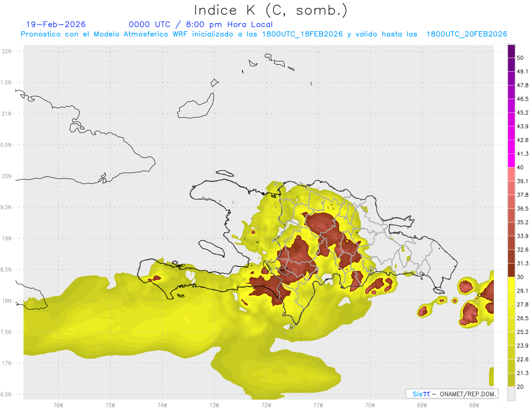Click the '21N' latitude label
Image resolution: width=532 pixels, height=411 pixels.
8,114
